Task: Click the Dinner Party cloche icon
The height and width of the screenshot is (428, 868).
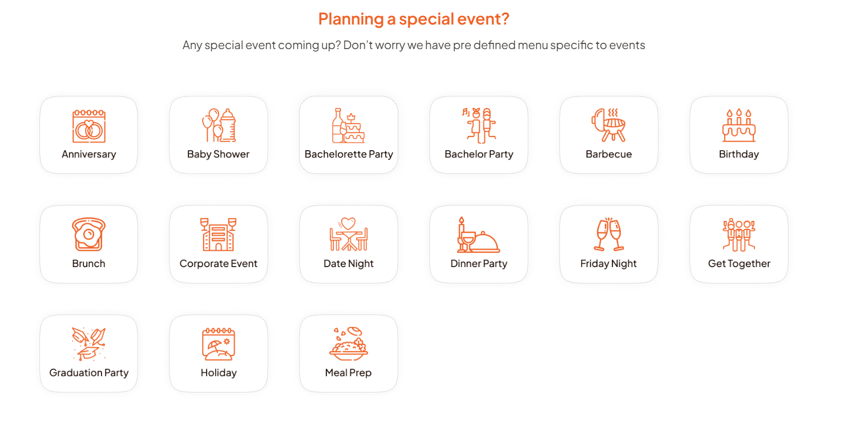Action: [479, 235]
